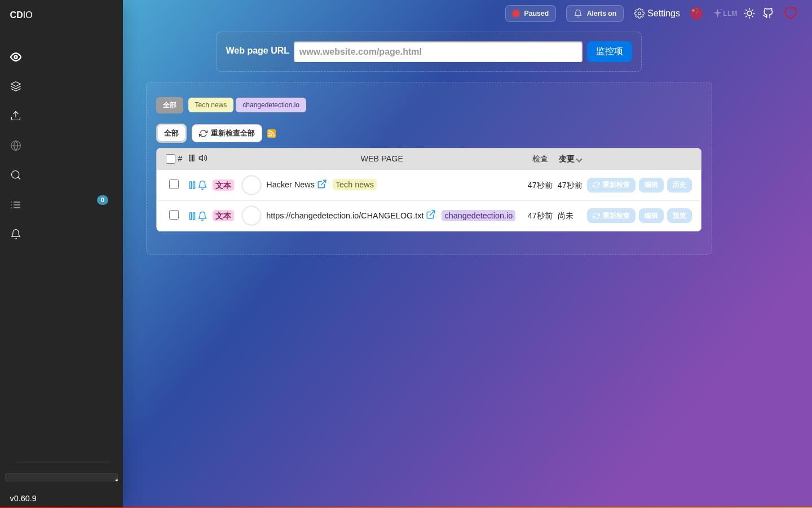Image resolution: width=812 pixels, height=508 pixels.
Task: Click 编辑 for the Hacker News row
Action: tap(651, 185)
